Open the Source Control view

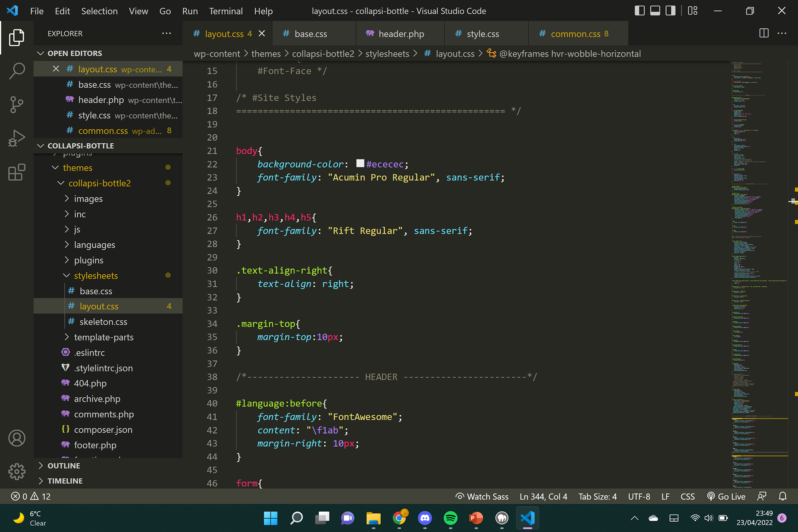pyautogui.click(x=17, y=105)
